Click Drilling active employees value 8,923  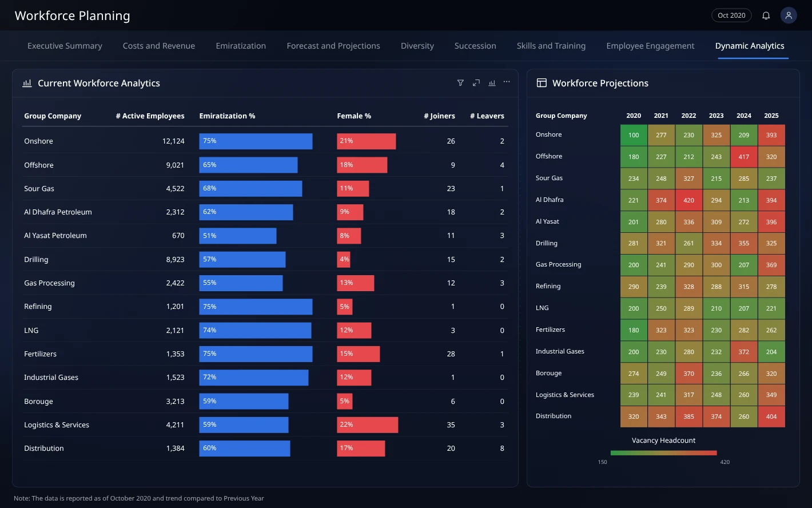175,260
